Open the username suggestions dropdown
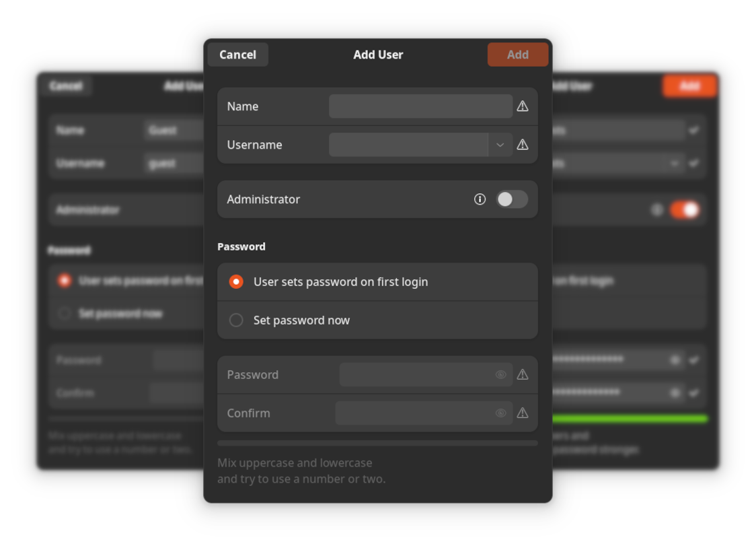This screenshot has width=756, height=550. coord(500,144)
